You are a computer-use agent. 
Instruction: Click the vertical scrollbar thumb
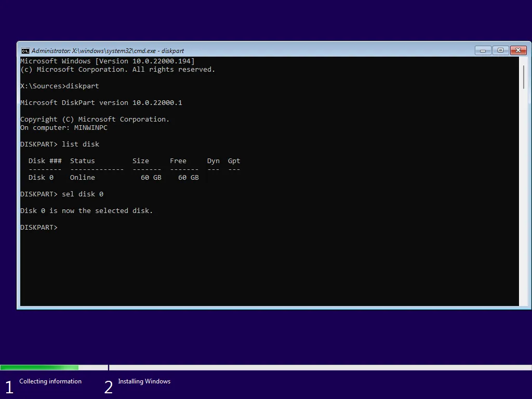pyautogui.click(x=524, y=75)
